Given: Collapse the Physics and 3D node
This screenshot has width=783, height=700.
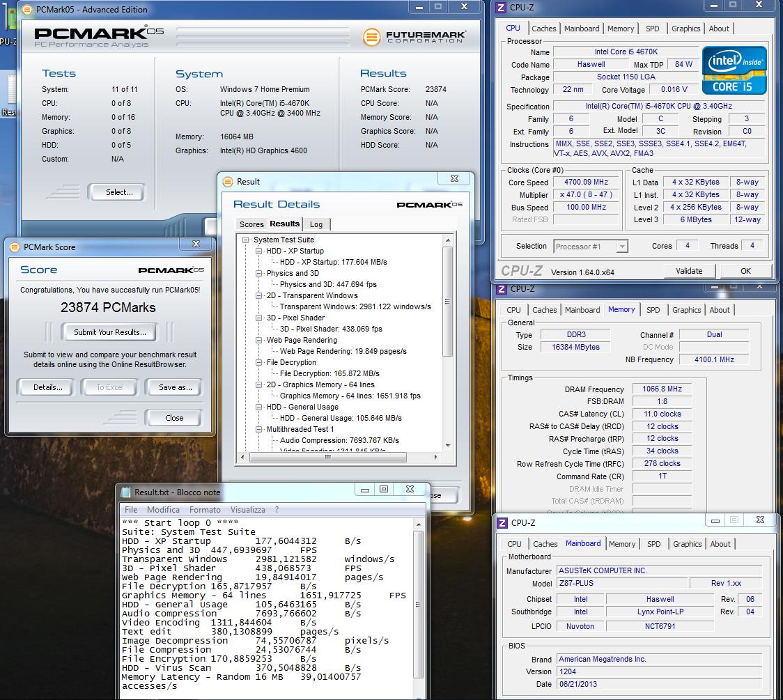Looking at the screenshot, I should (258, 273).
